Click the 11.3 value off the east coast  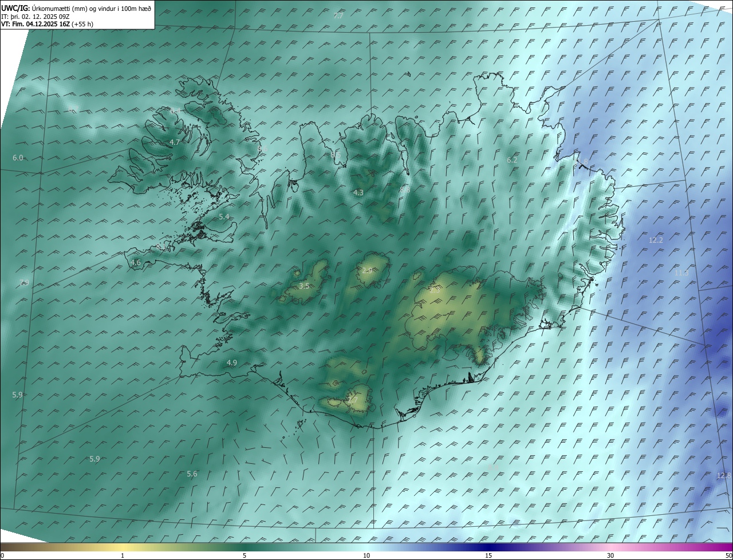681,273
